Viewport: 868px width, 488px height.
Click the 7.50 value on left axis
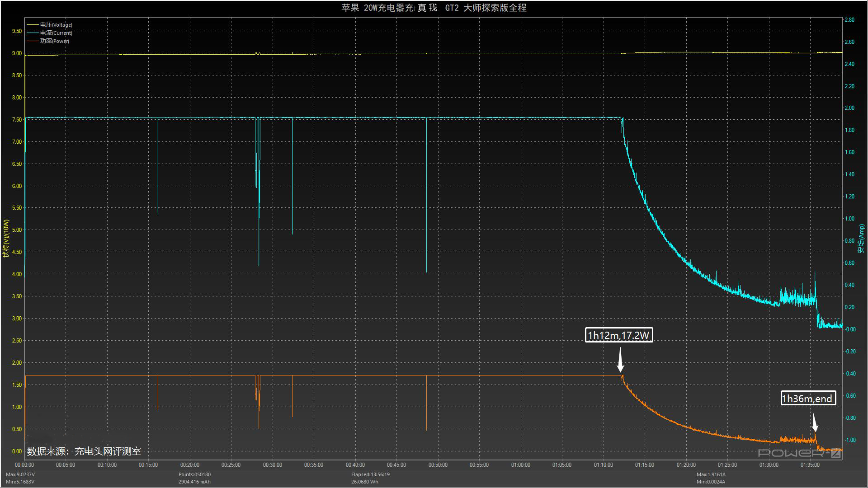[x=17, y=120]
